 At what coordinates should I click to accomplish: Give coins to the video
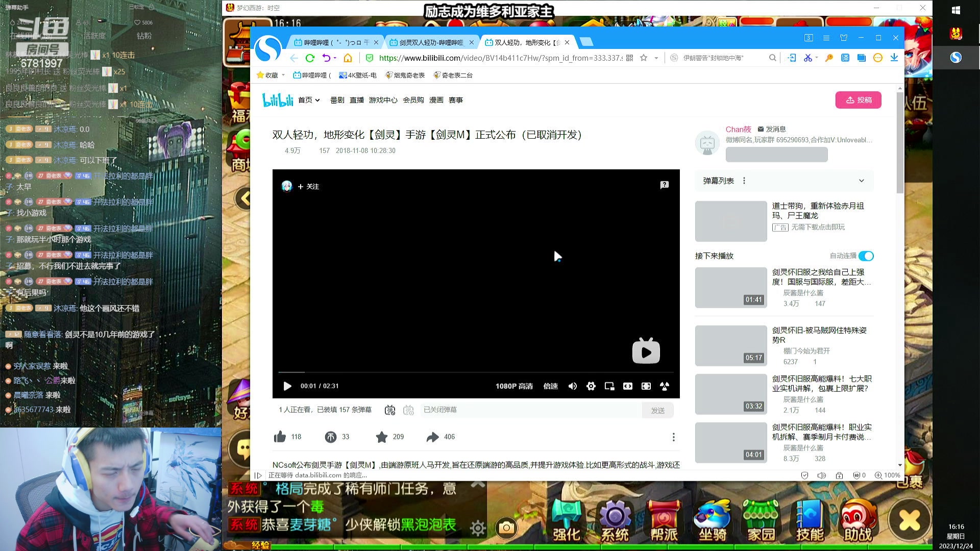pos(331,437)
